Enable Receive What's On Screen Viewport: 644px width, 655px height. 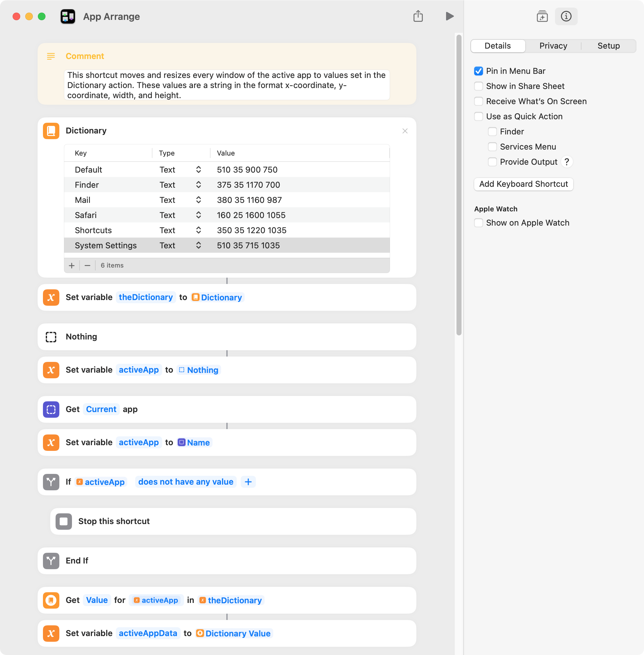click(x=478, y=101)
